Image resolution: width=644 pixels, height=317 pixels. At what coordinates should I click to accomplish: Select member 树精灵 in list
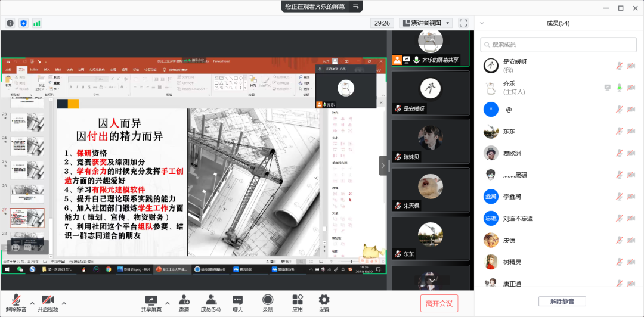click(x=559, y=262)
